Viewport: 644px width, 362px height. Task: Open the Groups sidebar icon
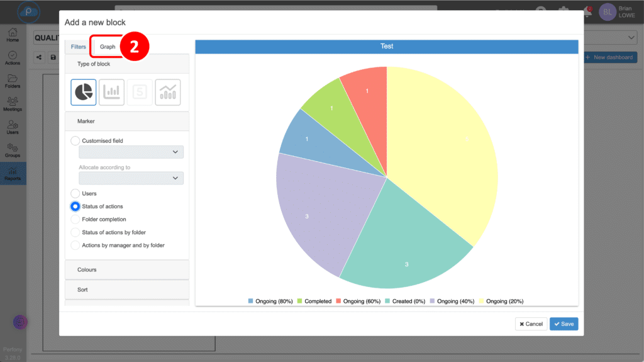point(13,150)
